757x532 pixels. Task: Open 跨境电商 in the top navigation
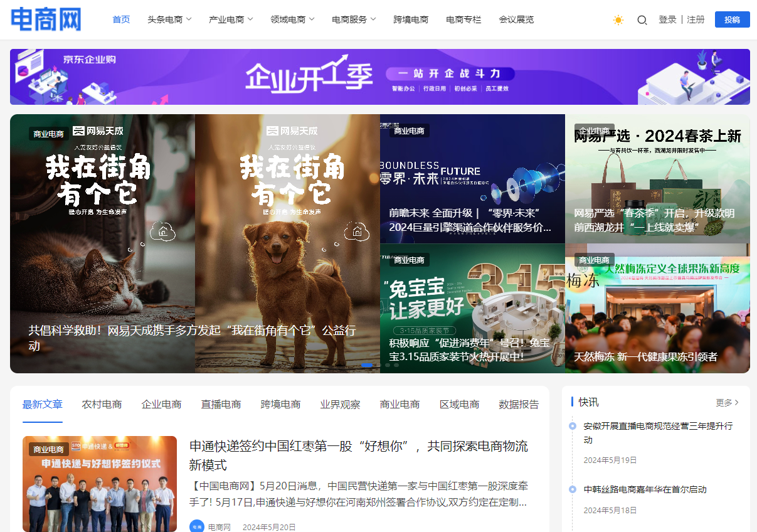point(411,19)
